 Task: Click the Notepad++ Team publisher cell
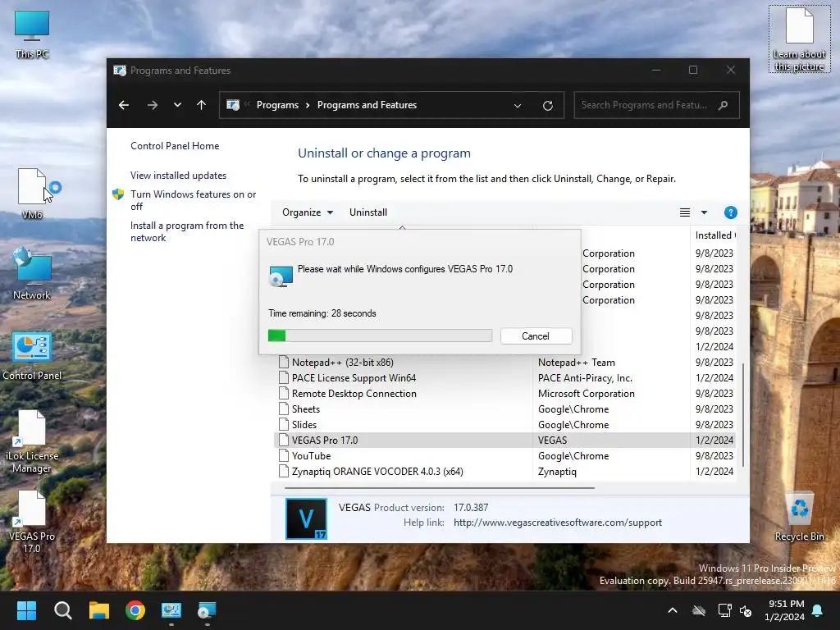coord(577,362)
